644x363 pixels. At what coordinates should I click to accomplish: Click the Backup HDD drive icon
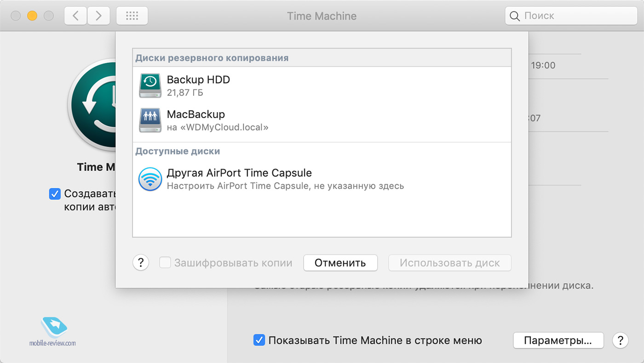[x=150, y=85]
